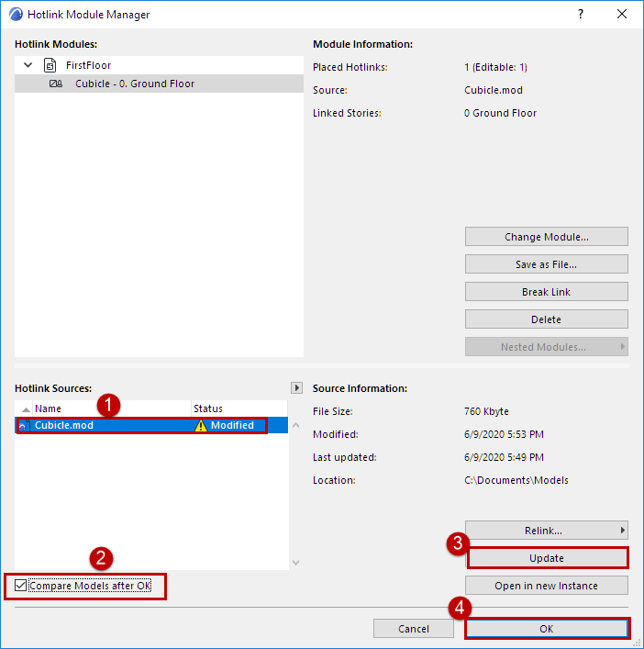This screenshot has height=649, width=644.
Task: Click the 760 Kbyte file size value
Action: [486, 411]
